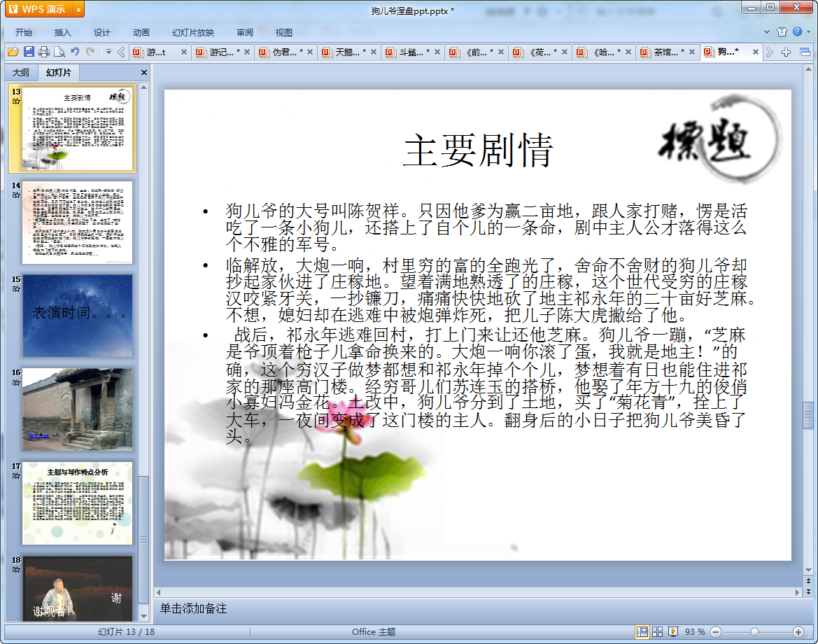Zoom out with the minus button
Image resolution: width=818 pixels, height=644 pixels.
pos(717,632)
